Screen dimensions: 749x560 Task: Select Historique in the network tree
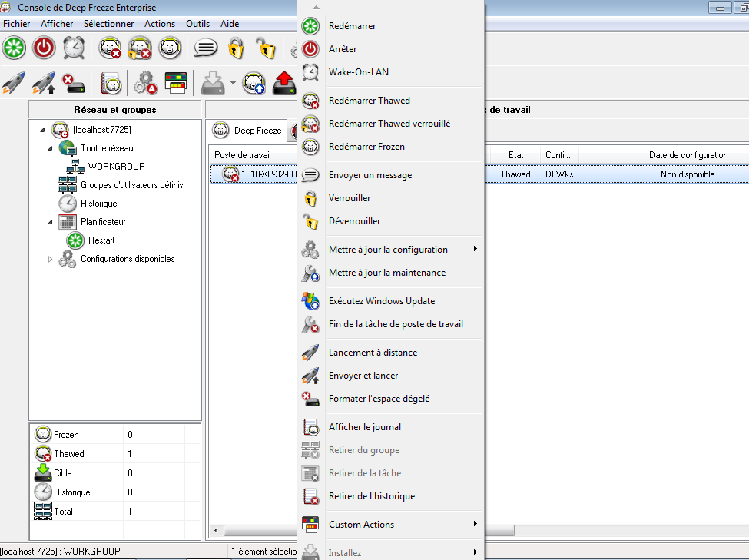click(98, 204)
